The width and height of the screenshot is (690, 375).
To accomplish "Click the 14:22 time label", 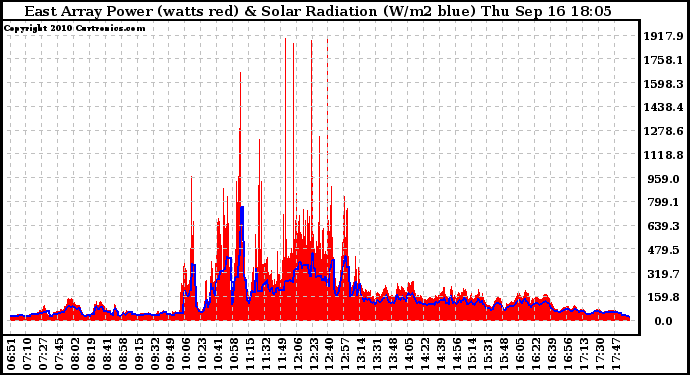I will [x=425, y=353].
